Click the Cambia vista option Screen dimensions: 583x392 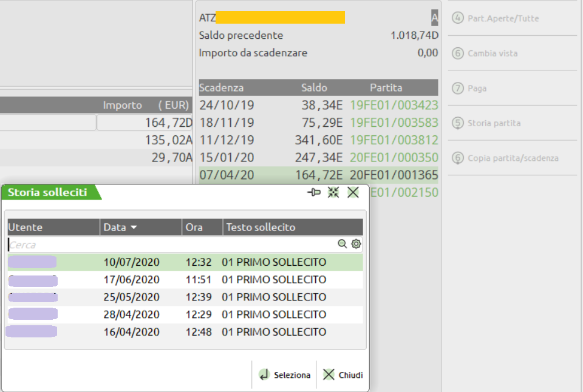click(492, 53)
